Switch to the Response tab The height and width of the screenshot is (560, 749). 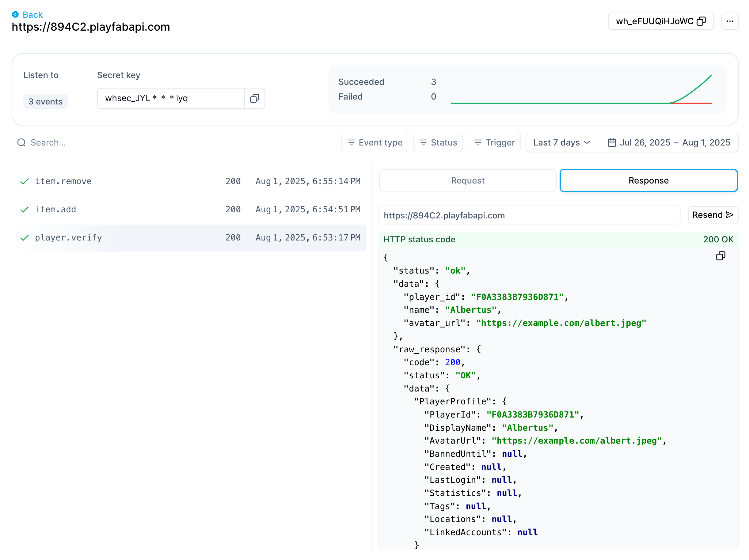[x=648, y=180]
